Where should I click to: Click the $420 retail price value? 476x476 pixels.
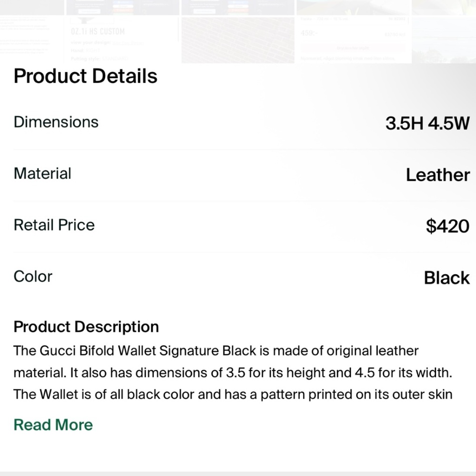click(447, 227)
